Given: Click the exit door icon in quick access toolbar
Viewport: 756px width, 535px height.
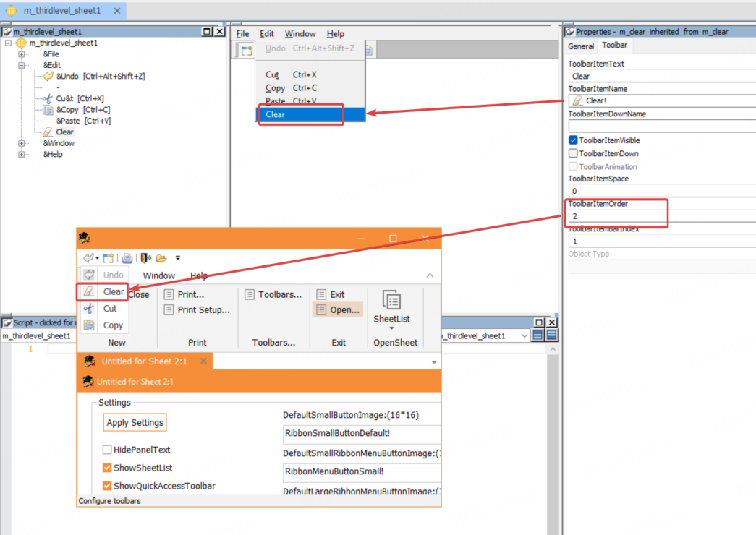Looking at the screenshot, I should (145, 258).
